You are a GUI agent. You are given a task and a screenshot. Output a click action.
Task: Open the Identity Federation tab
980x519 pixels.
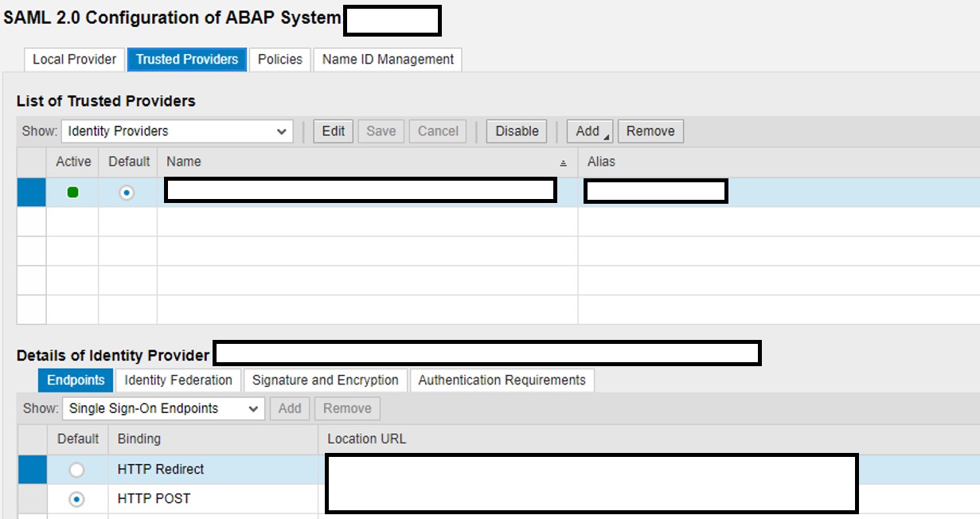(178, 380)
